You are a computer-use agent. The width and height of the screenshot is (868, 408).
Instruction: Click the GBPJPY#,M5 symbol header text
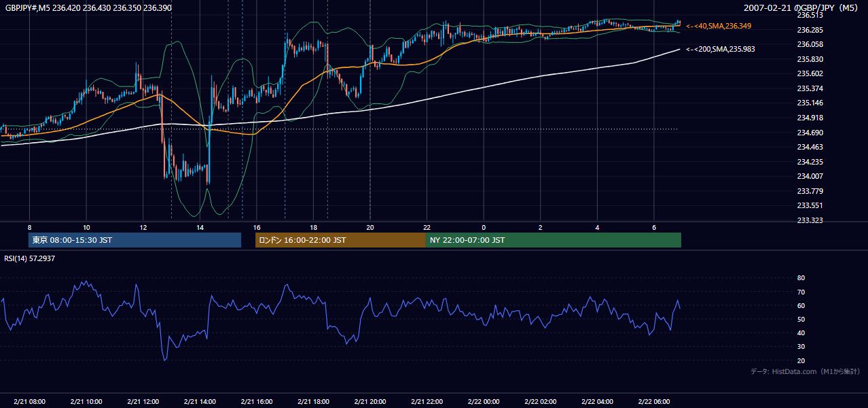(88, 7)
